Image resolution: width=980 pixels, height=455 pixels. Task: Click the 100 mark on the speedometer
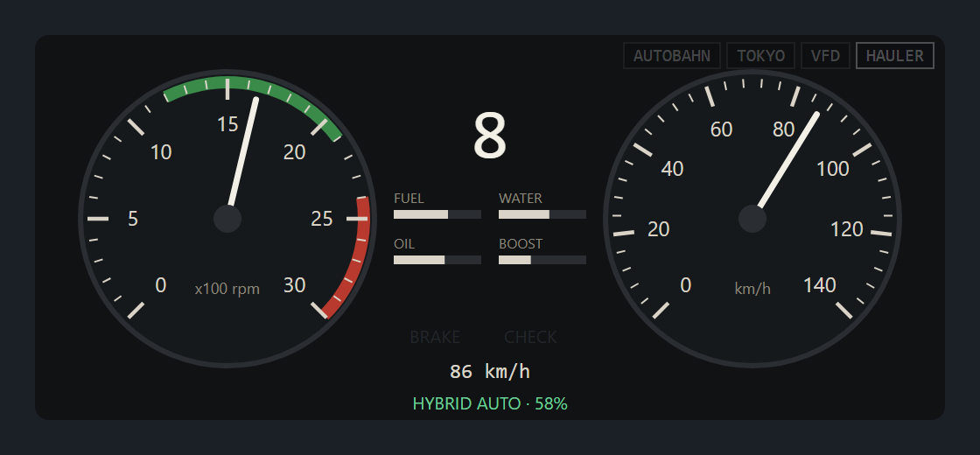click(833, 169)
